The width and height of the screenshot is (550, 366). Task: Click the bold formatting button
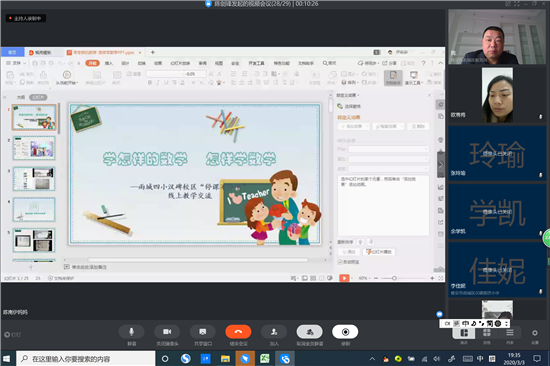150,82
